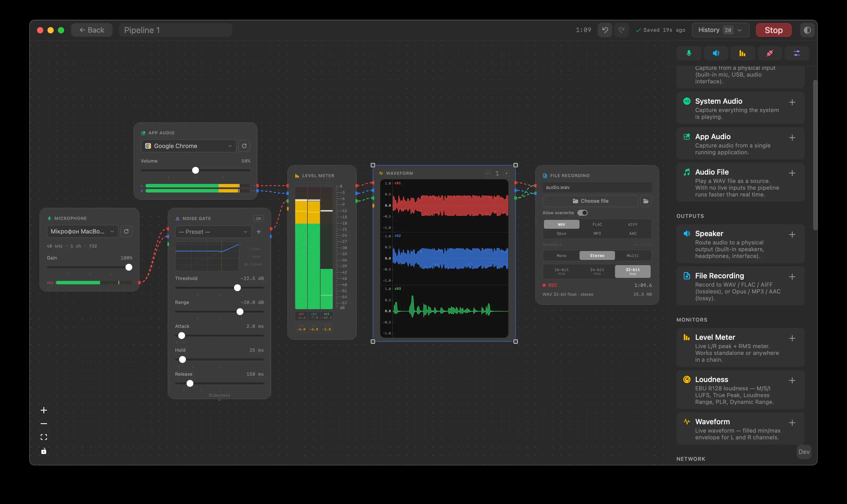Image resolution: width=847 pixels, height=504 pixels.
Task: Decrease the Waveform channel count
Action: tap(488, 174)
